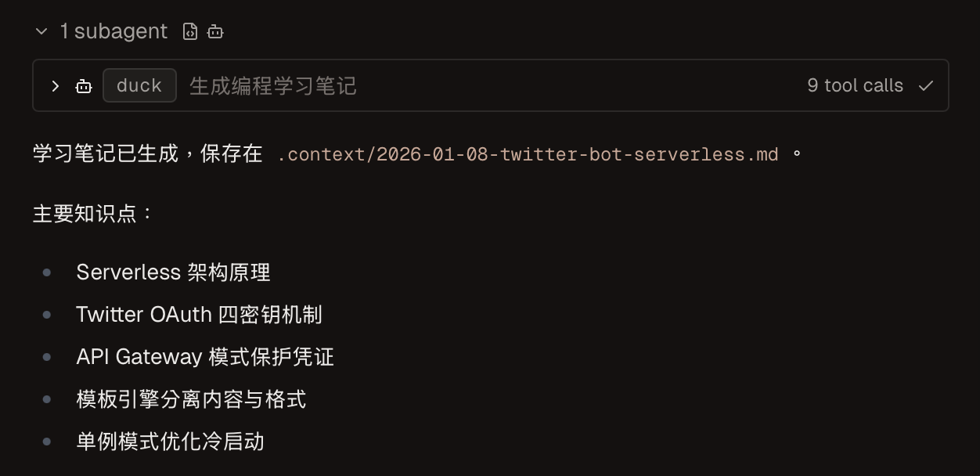The height and width of the screenshot is (476, 980).
Task: Click the 主要知识点 heading text
Action: click(x=93, y=214)
